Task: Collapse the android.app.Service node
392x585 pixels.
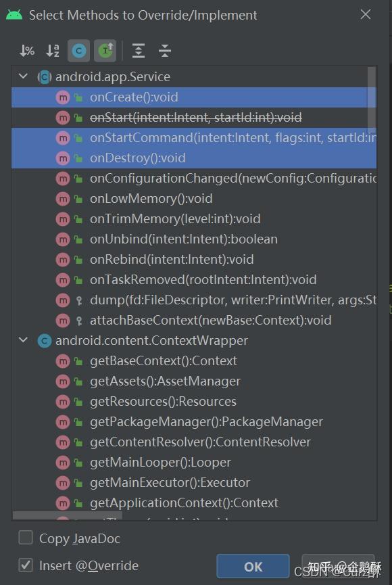Action: point(24,76)
